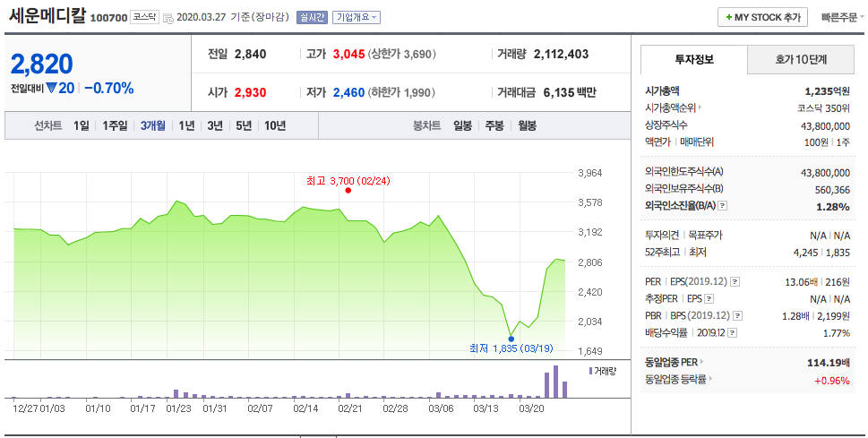
Task: Click the 투자의견 목표주가 label
Action: 683,236
